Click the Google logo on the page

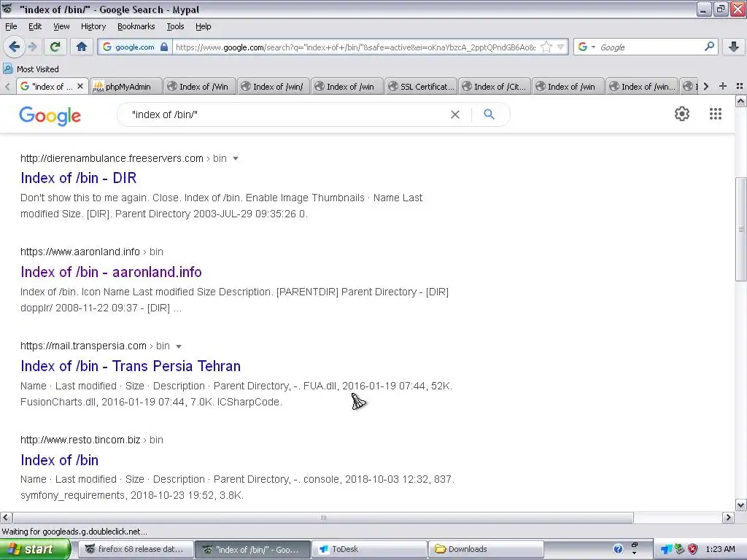point(50,116)
